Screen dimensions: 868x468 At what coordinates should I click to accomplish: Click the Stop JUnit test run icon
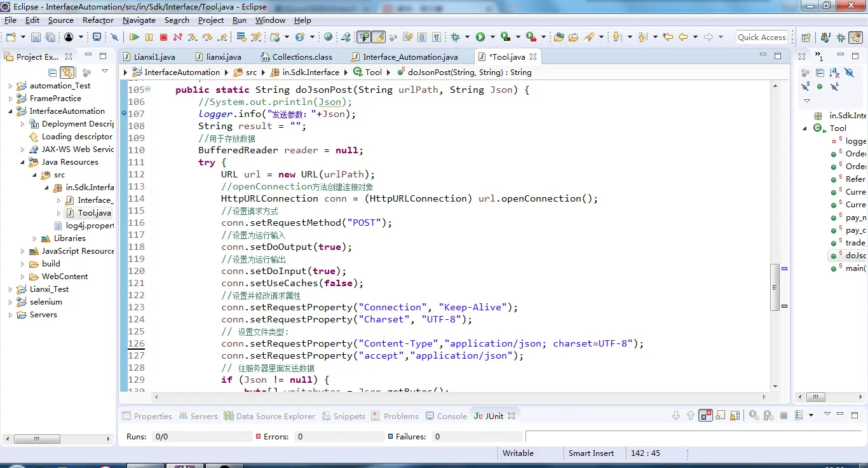click(x=783, y=415)
